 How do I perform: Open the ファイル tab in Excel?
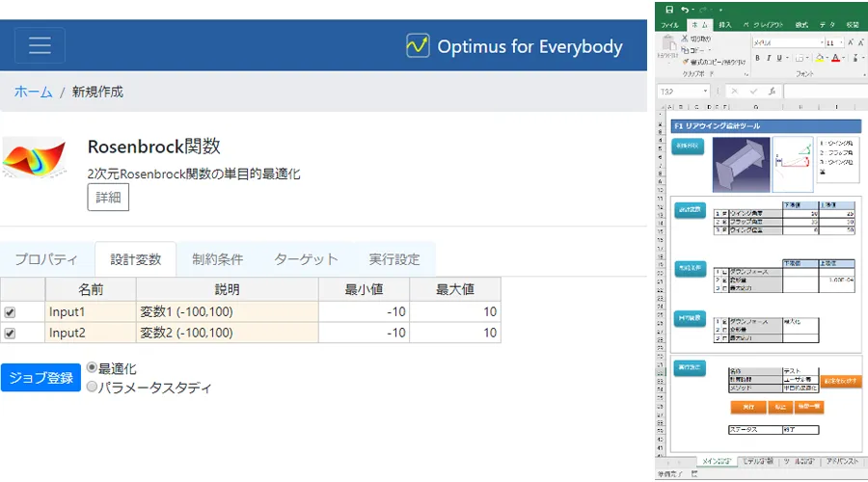click(x=670, y=25)
